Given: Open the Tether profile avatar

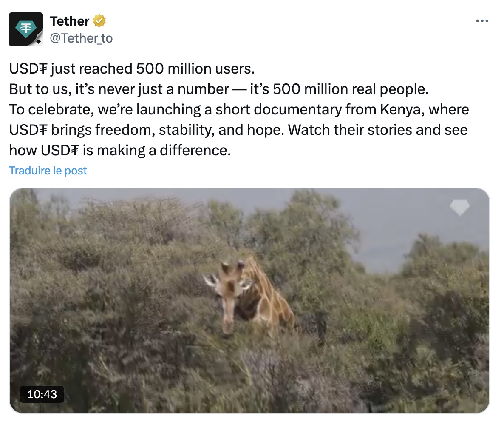Looking at the screenshot, I should coord(25,29).
